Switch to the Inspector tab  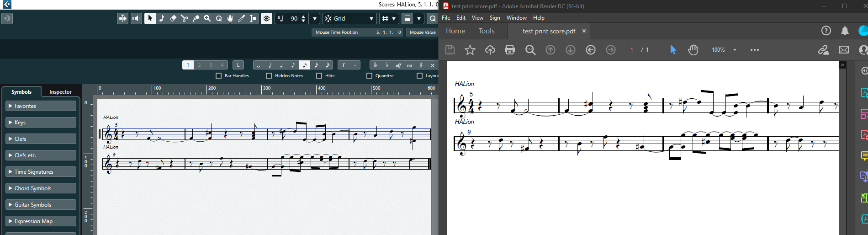(60, 92)
